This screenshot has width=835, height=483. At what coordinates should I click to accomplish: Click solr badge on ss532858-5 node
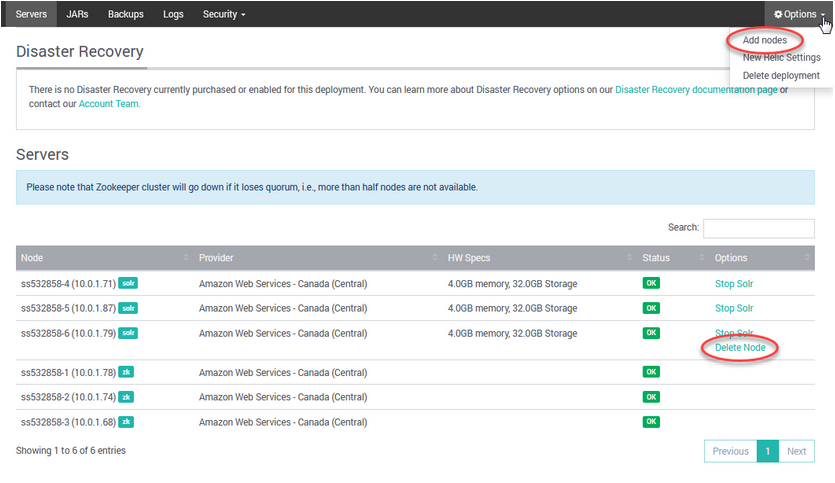[128, 308]
